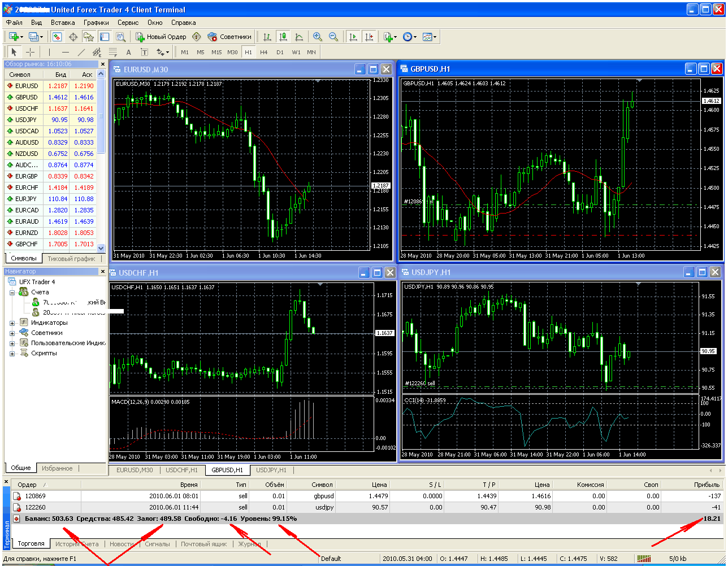The width and height of the screenshot is (728, 566).
Task: Expand the Советники tree node
Action: tap(12, 333)
